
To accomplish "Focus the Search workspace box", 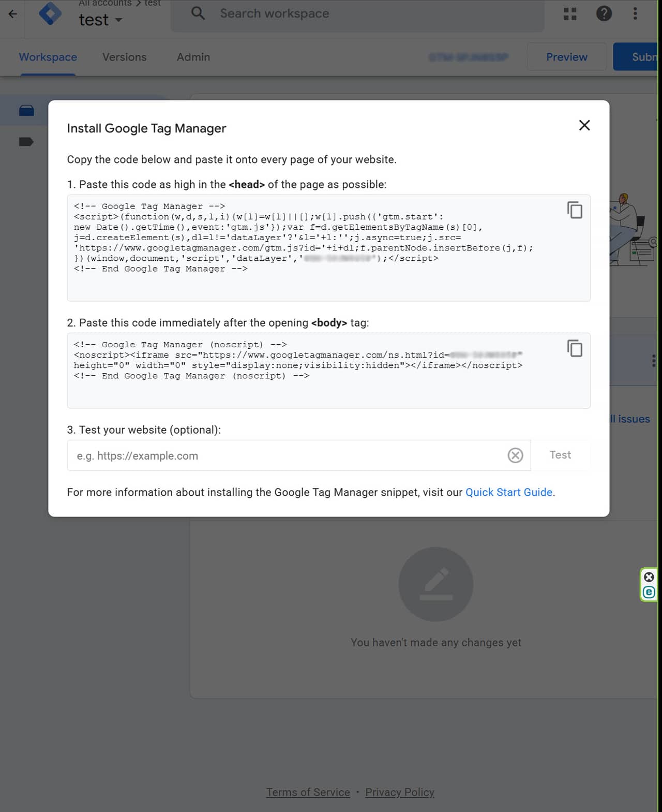I will [357, 14].
